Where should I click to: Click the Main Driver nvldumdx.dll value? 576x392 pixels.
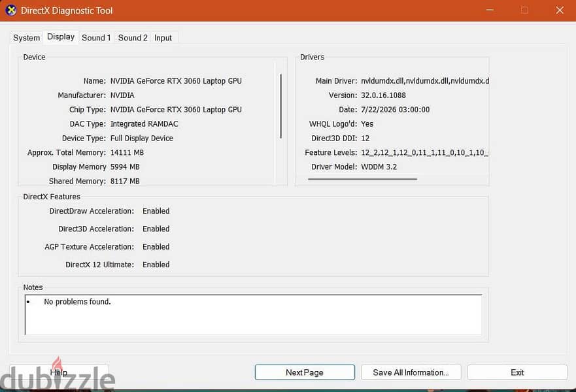point(425,81)
